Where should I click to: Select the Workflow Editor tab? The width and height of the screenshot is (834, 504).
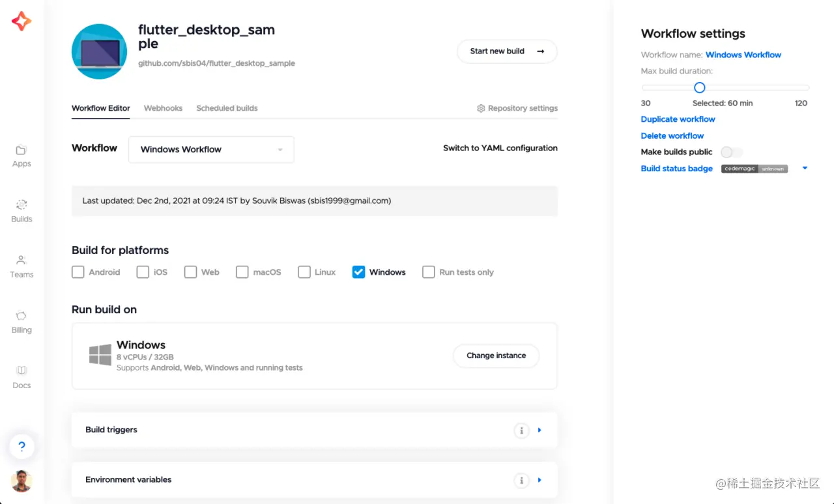tap(101, 108)
